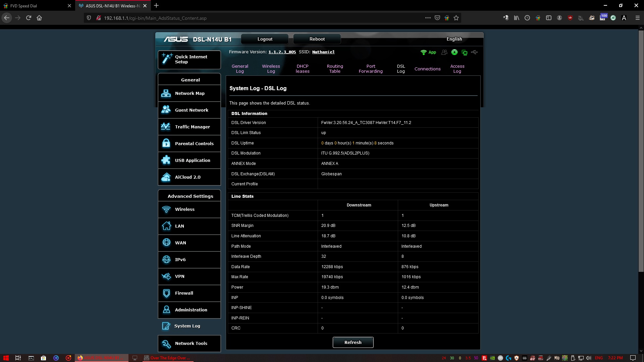
Task: Refresh the DSL log
Action: point(353,342)
